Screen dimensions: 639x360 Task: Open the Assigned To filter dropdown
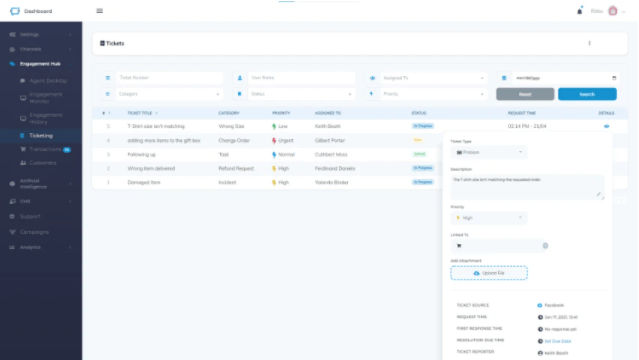(x=434, y=78)
